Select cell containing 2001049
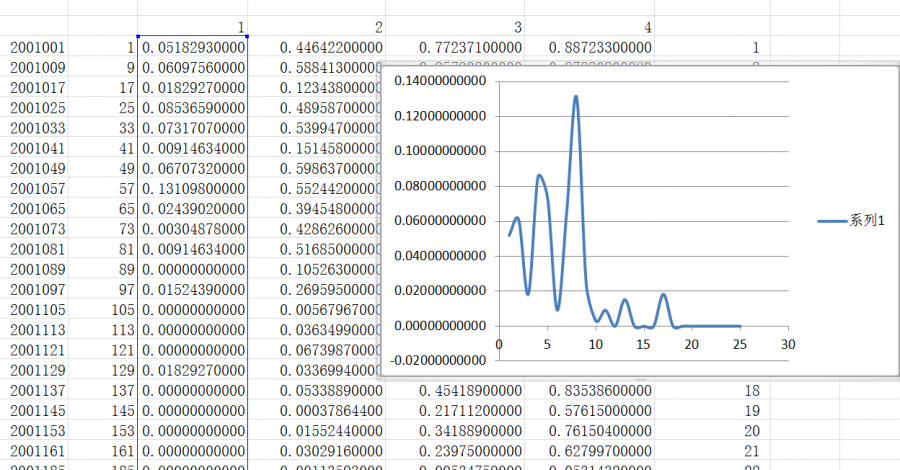The image size is (900, 470). pyautogui.click(x=34, y=168)
